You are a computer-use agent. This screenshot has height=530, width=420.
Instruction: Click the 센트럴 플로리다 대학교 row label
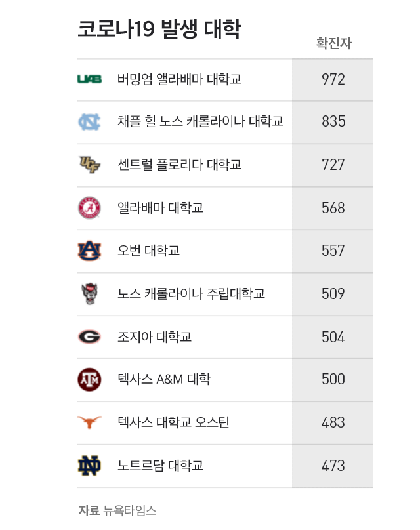pos(179,165)
